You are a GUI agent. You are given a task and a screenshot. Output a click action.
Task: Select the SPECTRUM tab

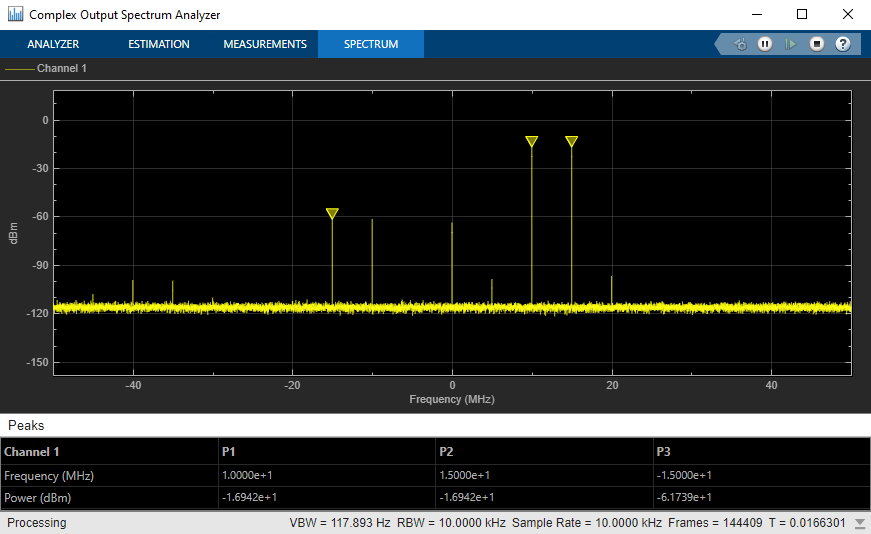tap(371, 44)
